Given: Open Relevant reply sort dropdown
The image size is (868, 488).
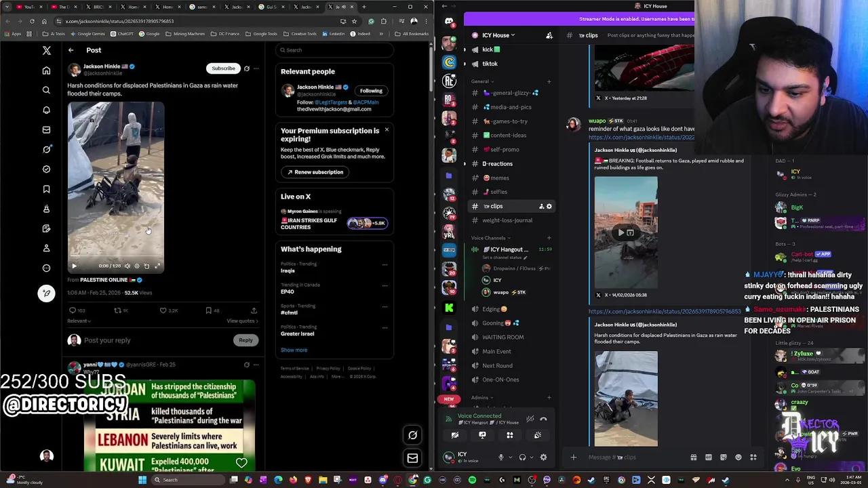Looking at the screenshot, I should pos(79,321).
